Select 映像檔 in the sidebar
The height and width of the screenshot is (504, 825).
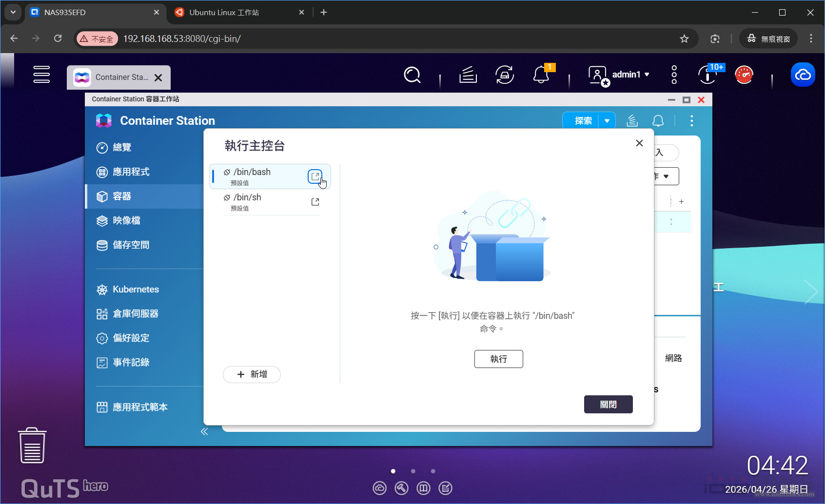126,221
